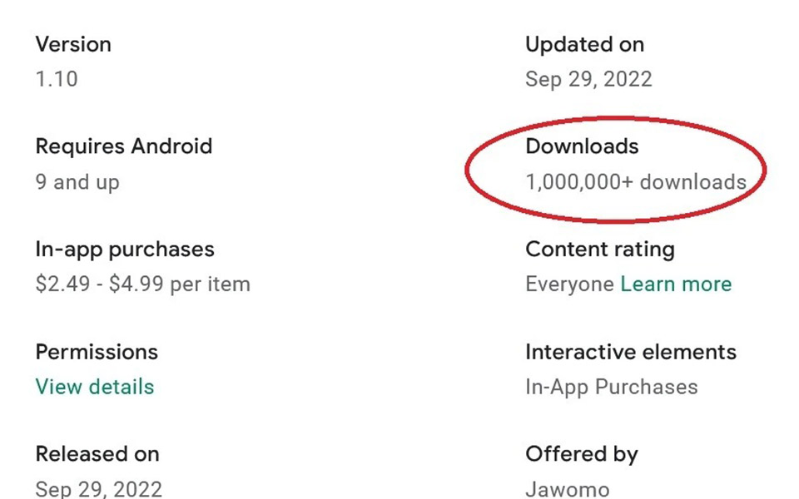Click the Updated on heading
Viewport: 799px width, 499px height.
click(x=584, y=45)
